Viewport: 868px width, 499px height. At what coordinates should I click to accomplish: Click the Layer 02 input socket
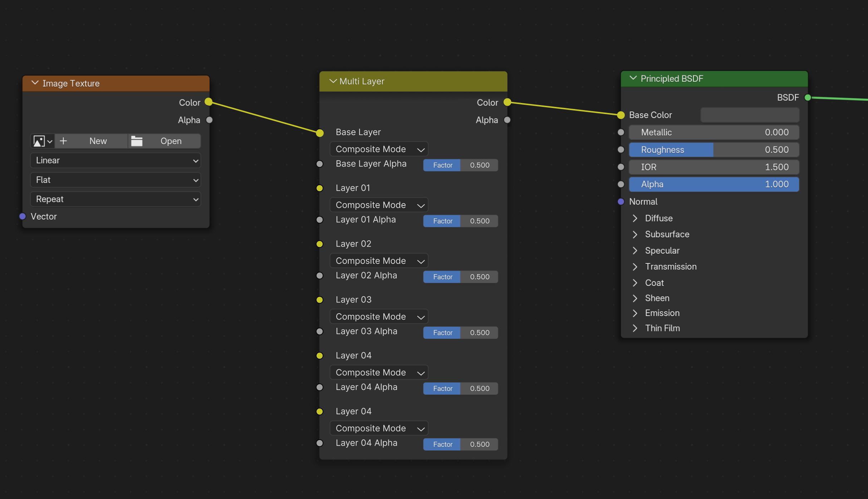pyautogui.click(x=320, y=244)
